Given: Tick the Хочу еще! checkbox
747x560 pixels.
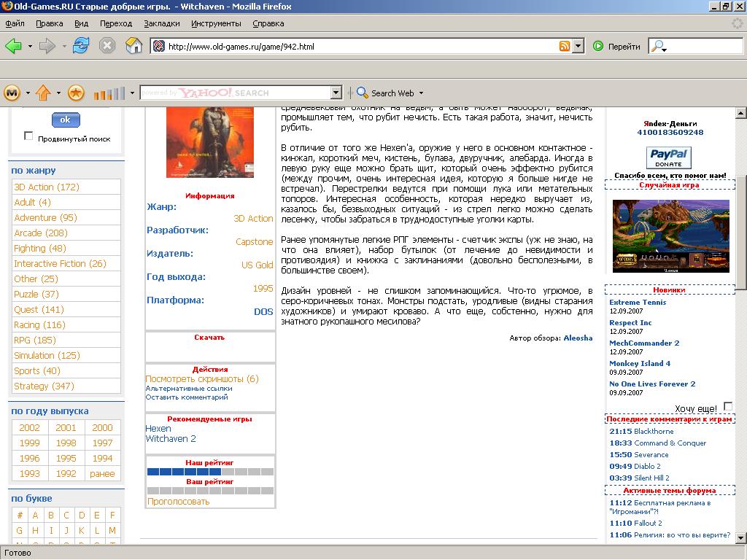Looking at the screenshot, I should coord(728,407).
